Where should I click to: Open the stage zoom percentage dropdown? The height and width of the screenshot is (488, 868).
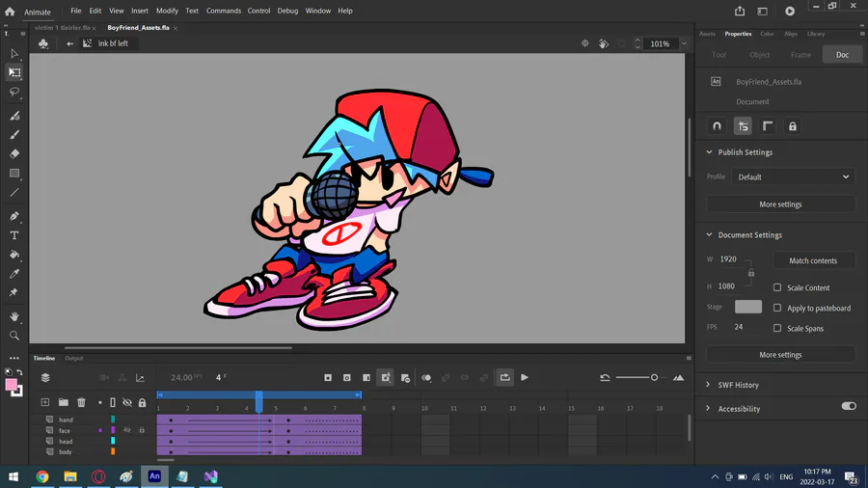point(684,43)
